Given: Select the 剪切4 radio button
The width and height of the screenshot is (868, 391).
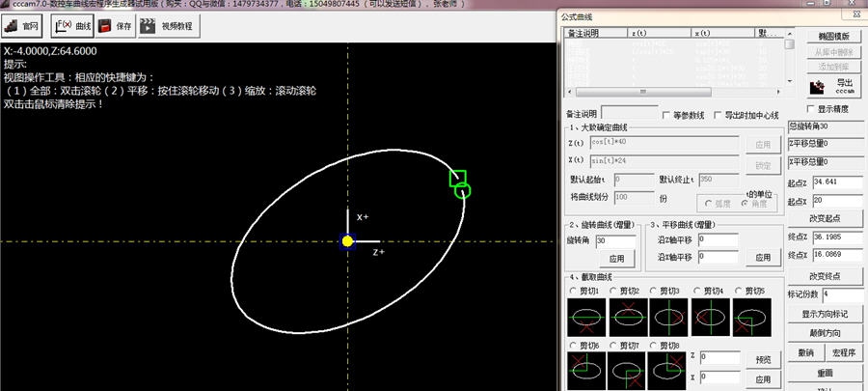Looking at the screenshot, I should click(x=695, y=291).
